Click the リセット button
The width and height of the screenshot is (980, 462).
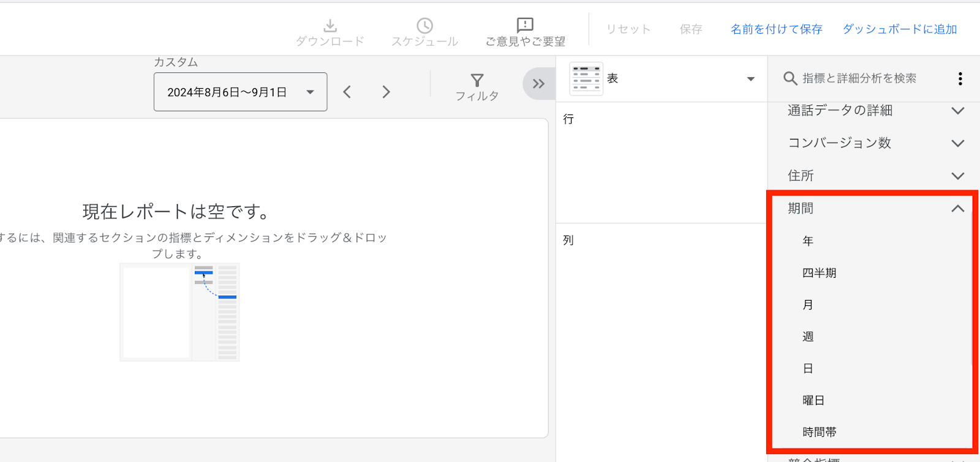click(628, 29)
